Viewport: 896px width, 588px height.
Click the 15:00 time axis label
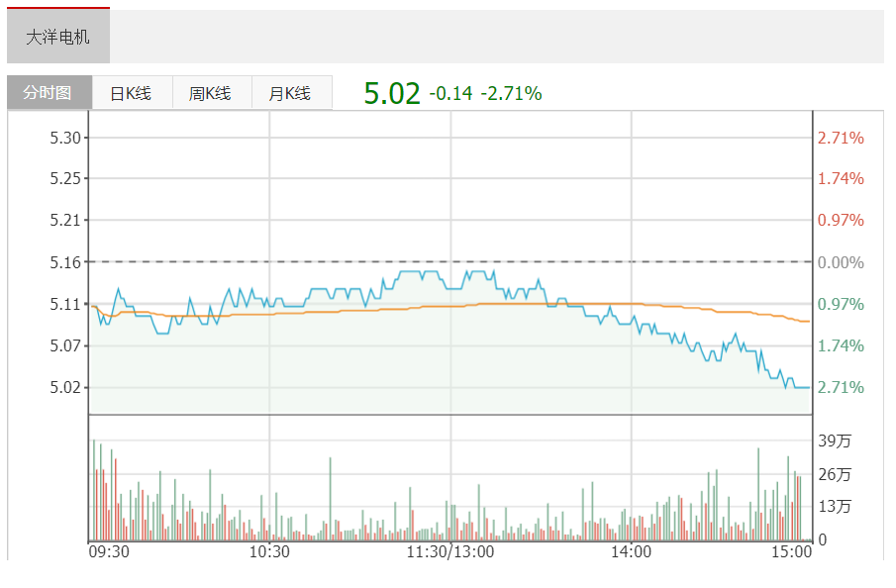coord(791,552)
